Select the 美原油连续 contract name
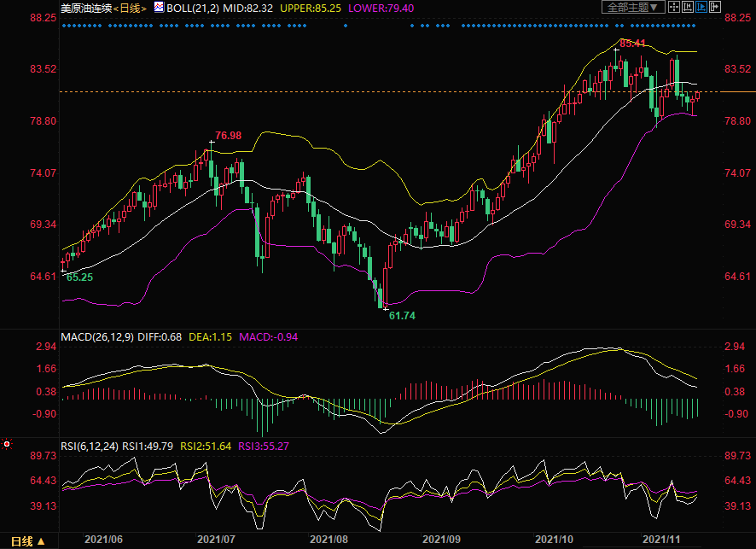Image resolution: width=756 pixels, height=549 pixels. [85, 8]
